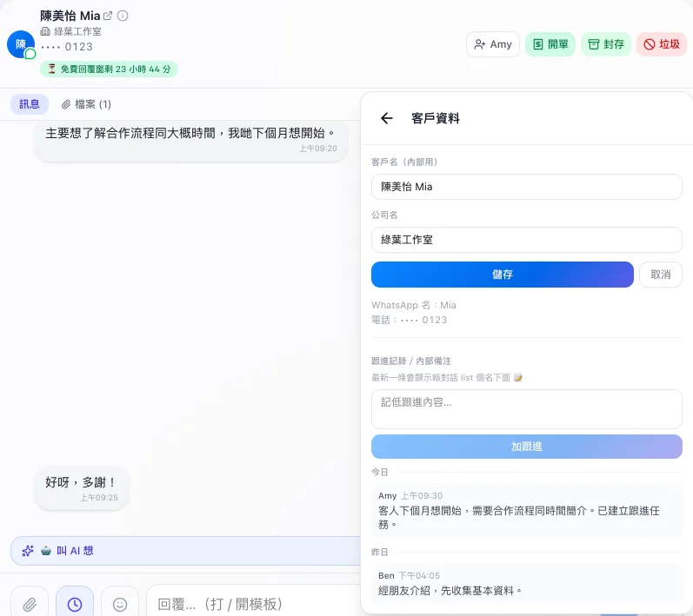
Task: Click the info circle icon beside the name
Action: coord(123,16)
